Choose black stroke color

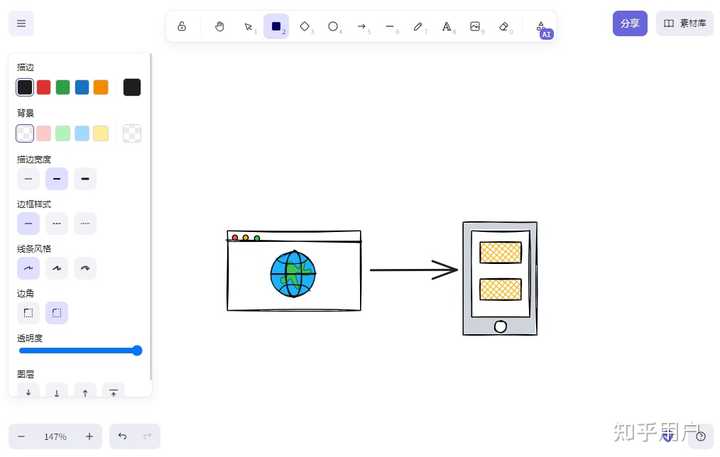click(25, 87)
